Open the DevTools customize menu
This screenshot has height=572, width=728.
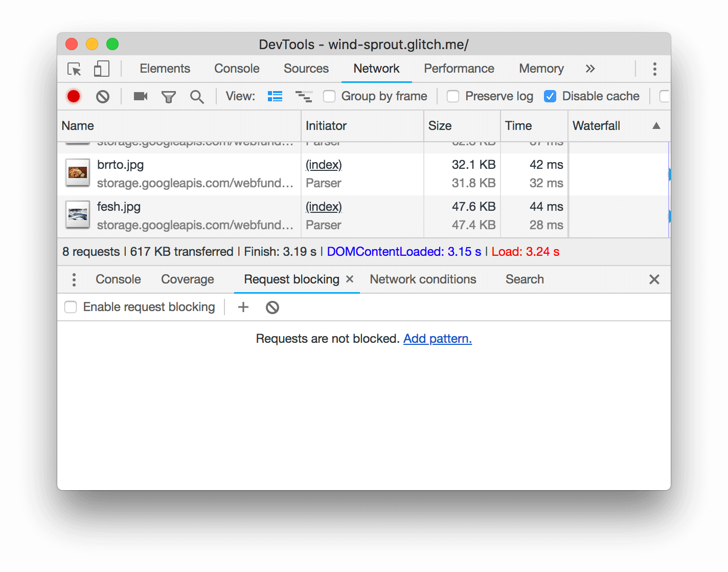pyautogui.click(x=654, y=69)
